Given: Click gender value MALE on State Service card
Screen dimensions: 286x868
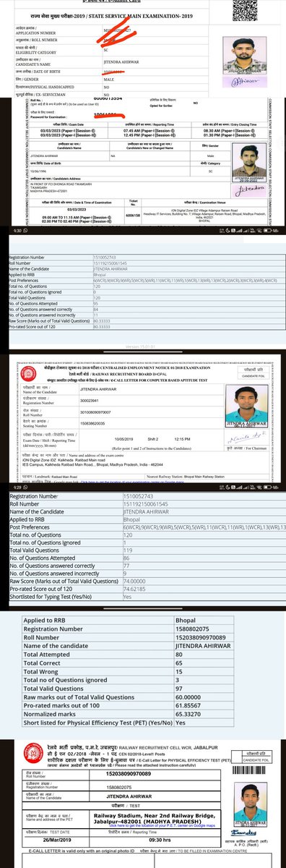Looking at the screenshot, I should 109,79.
